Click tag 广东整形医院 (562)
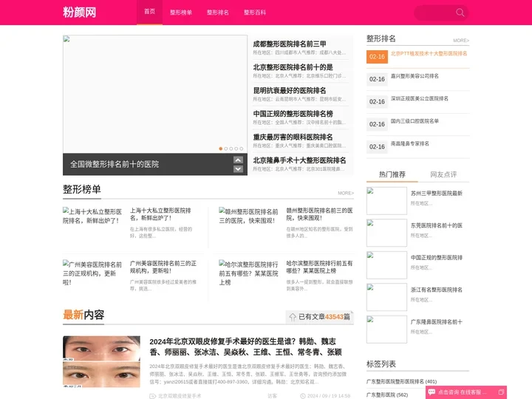532x399 pixels. coord(387,395)
